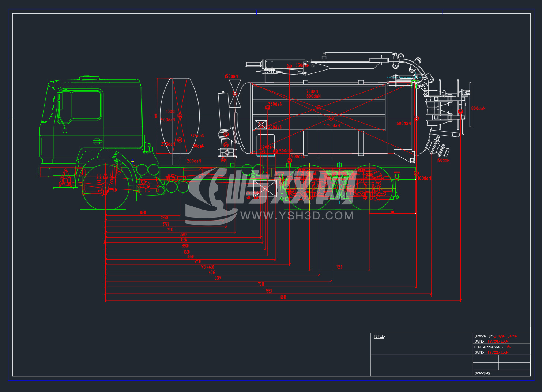The height and width of the screenshot is (392, 542).
Task: Select the 3566 dimension value
Action: [184, 240]
